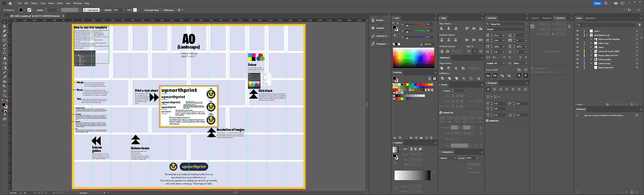Toggle Scale Strokes & Effects checkbox
Viewport: 644px width, 195px height.
pos(532,72)
